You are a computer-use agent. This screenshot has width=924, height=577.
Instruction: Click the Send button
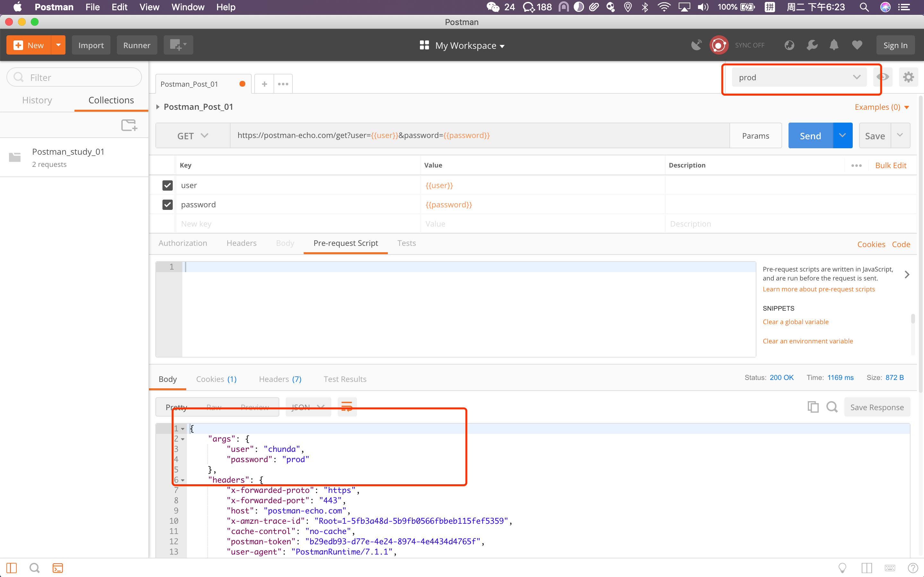click(x=810, y=135)
